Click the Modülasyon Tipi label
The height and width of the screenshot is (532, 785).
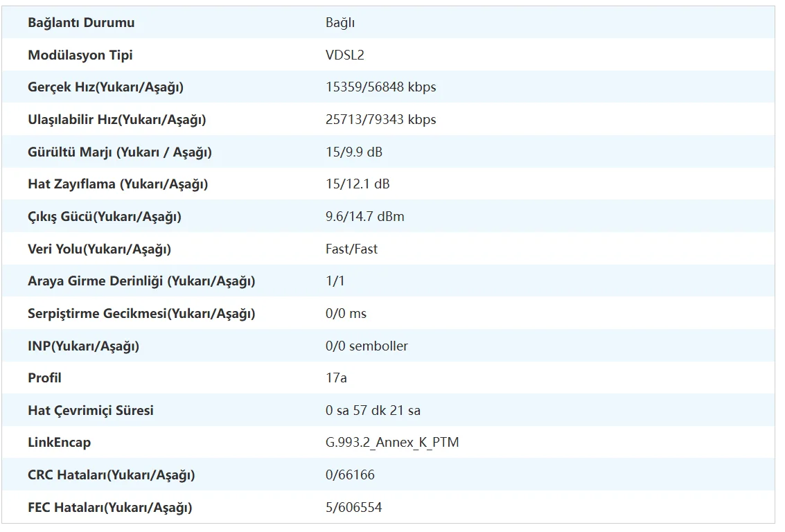80,55
